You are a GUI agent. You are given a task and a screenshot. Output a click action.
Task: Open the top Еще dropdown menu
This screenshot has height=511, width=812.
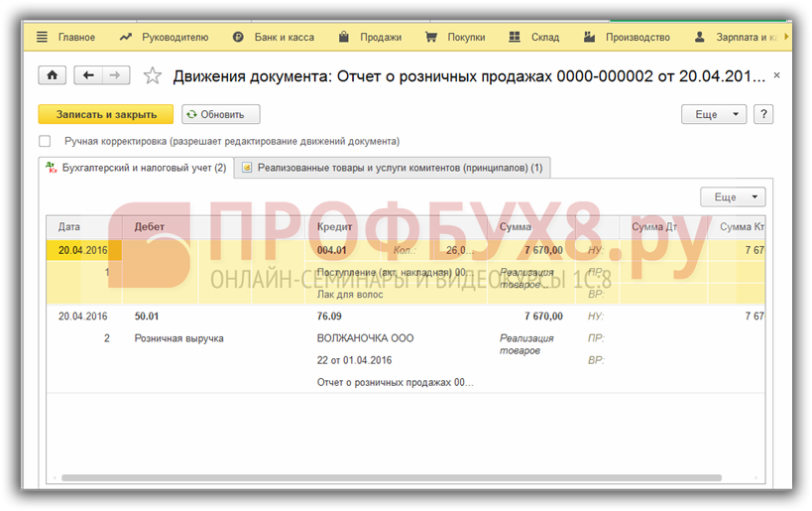coord(714,114)
